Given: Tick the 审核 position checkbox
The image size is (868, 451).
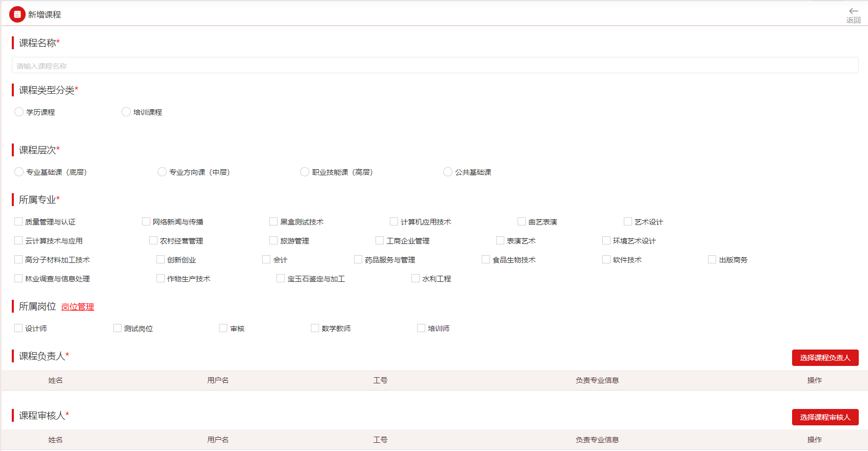Looking at the screenshot, I should 223,328.
